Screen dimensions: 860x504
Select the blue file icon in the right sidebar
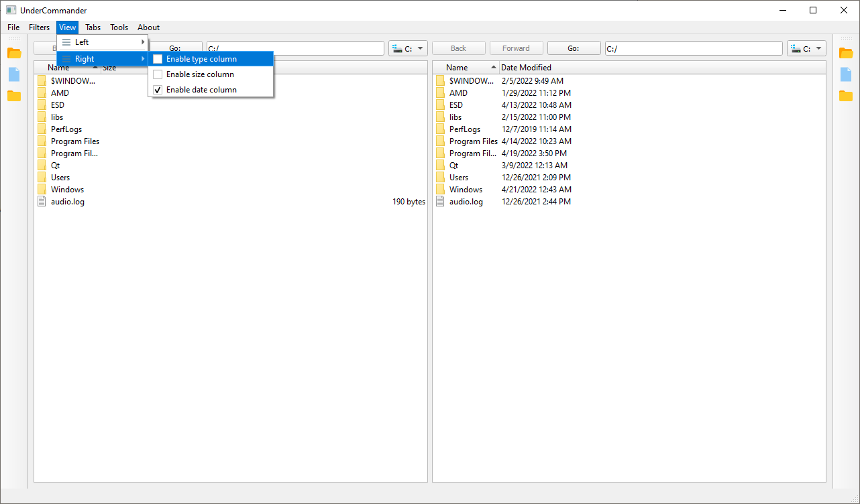[x=846, y=76]
